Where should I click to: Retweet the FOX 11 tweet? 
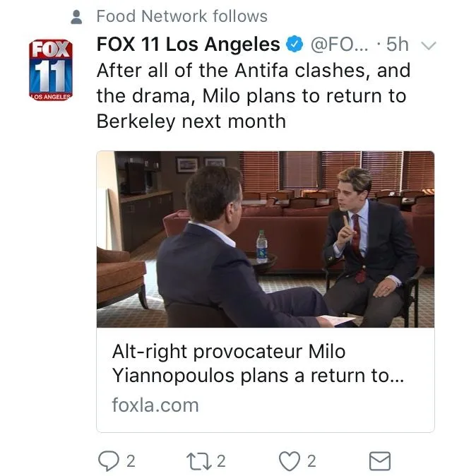(200, 461)
